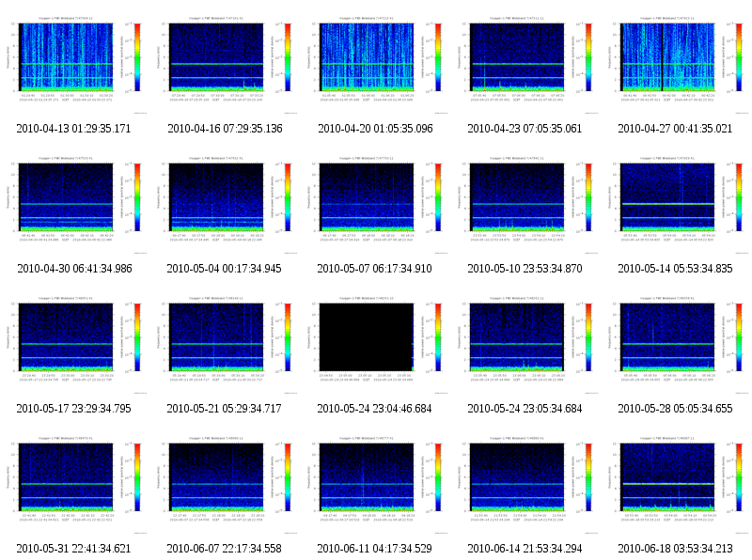Screen dimensions: 752x560
Task: Choose the label "2010-05-17 23:29:34.795"
Action: tap(74, 409)
